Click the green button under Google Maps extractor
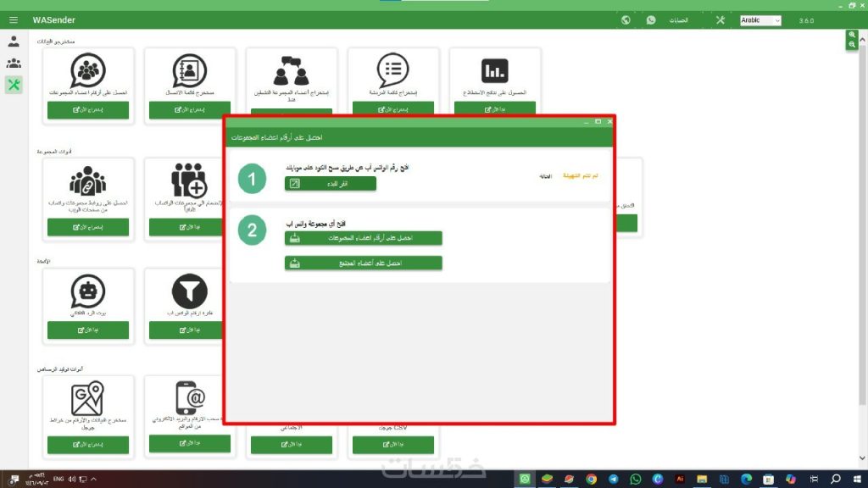 (88, 444)
